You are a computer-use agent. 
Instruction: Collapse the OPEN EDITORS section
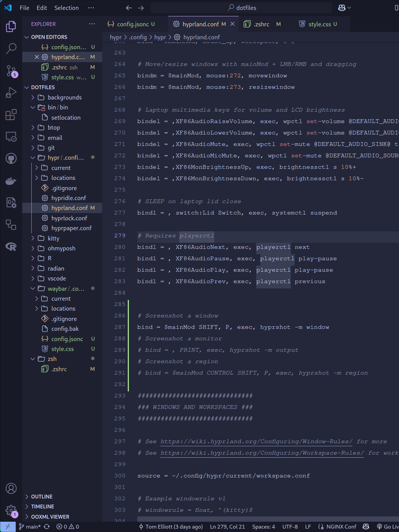(49, 37)
